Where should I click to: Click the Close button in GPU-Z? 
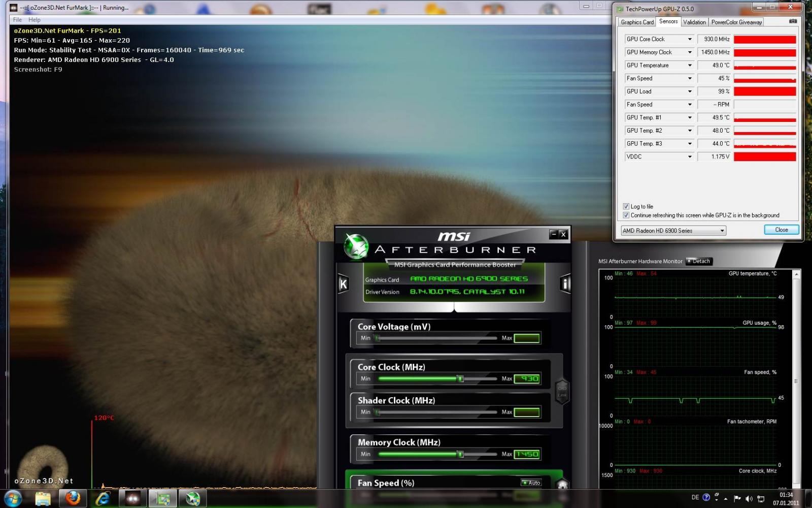pos(782,230)
